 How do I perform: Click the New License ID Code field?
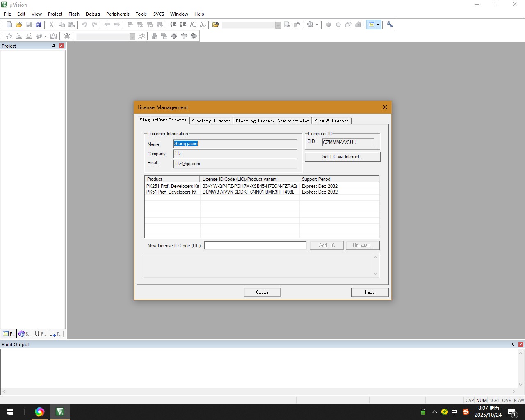pyautogui.click(x=255, y=245)
